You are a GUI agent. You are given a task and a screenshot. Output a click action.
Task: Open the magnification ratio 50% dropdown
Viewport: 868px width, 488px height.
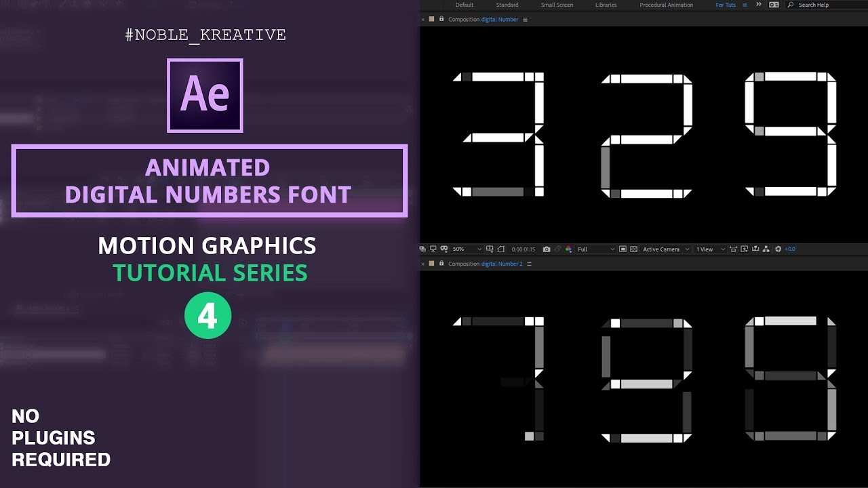[468, 249]
